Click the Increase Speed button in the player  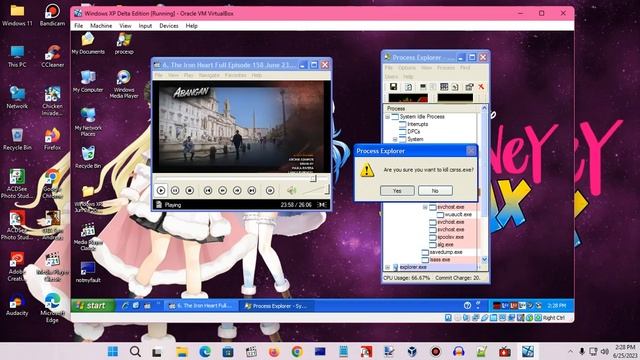237,191
